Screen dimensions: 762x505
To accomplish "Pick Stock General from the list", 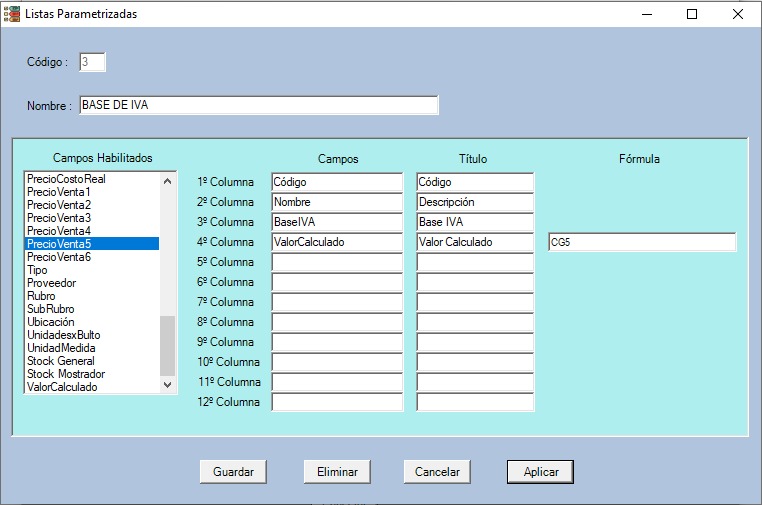I will 60,361.
